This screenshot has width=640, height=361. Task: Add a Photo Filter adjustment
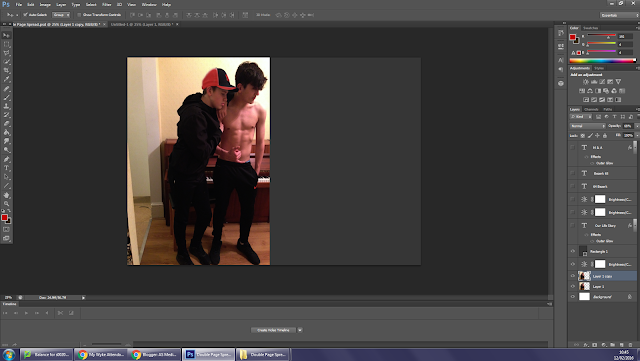coord(606,91)
